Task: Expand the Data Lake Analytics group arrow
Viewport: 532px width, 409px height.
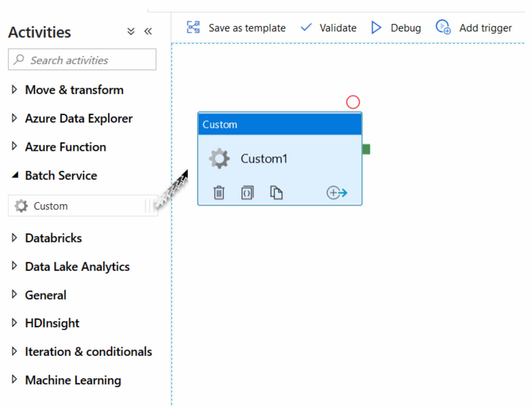Action: (14, 266)
